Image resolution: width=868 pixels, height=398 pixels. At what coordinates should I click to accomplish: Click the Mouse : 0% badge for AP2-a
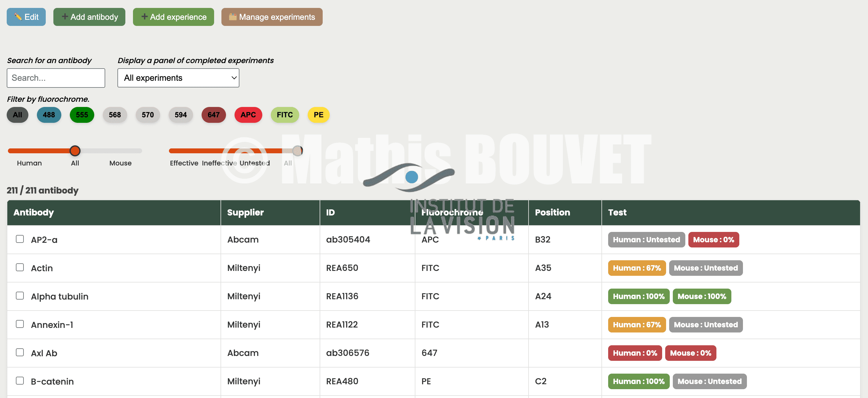tap(714, 240)
